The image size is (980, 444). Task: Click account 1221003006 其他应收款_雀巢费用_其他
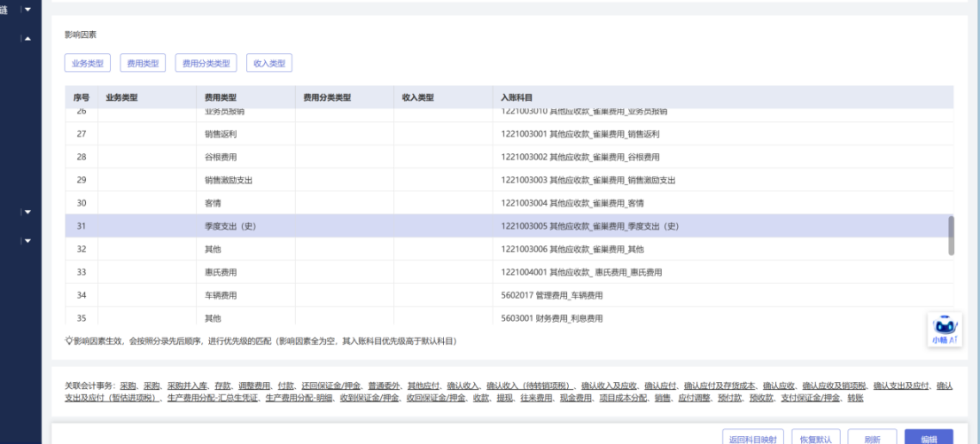tap(572, 249)
